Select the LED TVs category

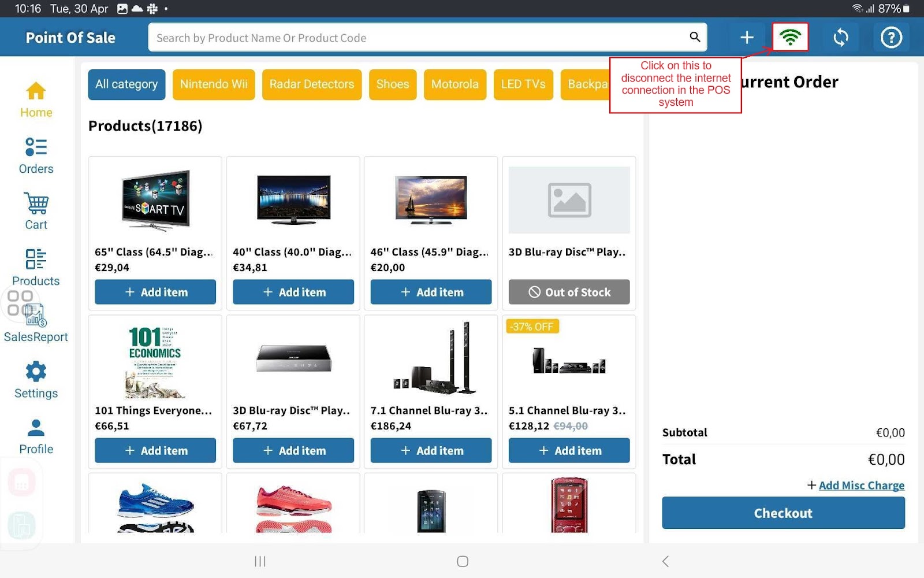[x=523, y=84]
